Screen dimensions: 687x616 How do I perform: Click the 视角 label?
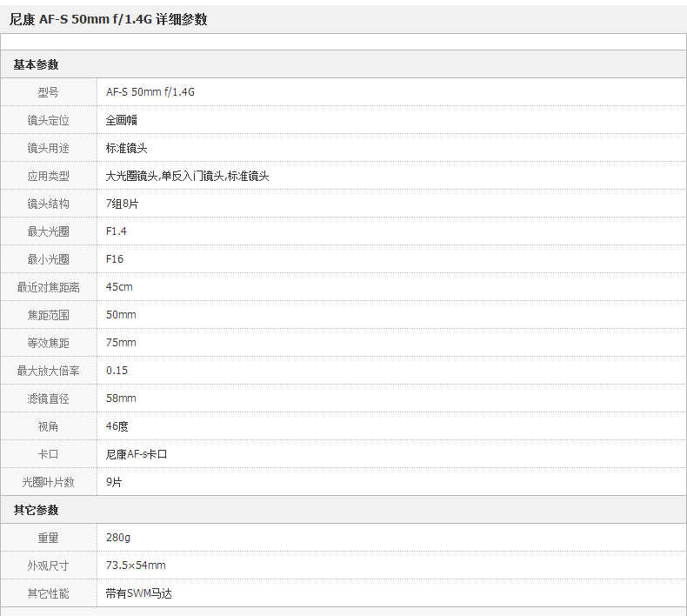(48, 426)
